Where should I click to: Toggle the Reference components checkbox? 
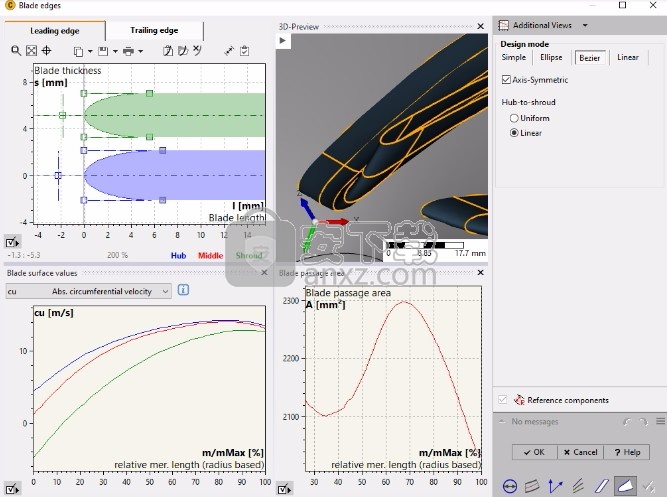tap(503, 400)
